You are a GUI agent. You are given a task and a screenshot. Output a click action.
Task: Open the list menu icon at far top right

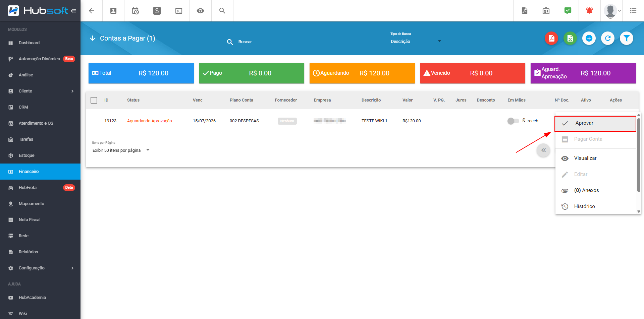click(633, 11)
